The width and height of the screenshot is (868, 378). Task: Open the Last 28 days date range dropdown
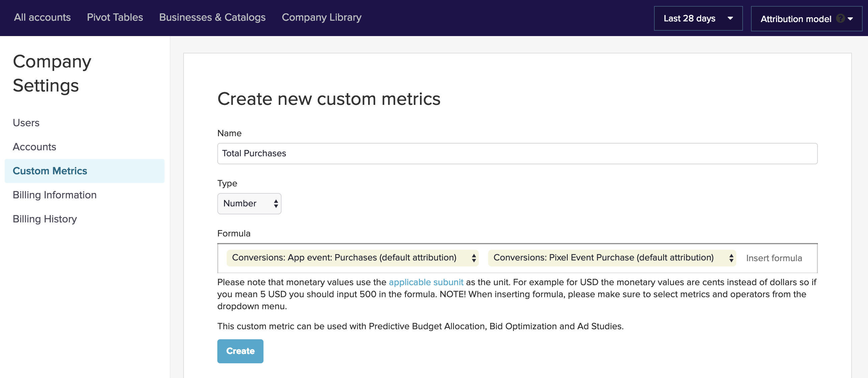tap(698, 18)
